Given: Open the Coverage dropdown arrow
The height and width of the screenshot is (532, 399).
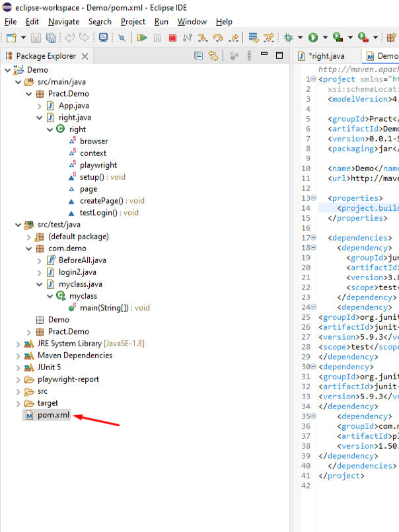Looking at the screenshot, I should tap(350, 38).
